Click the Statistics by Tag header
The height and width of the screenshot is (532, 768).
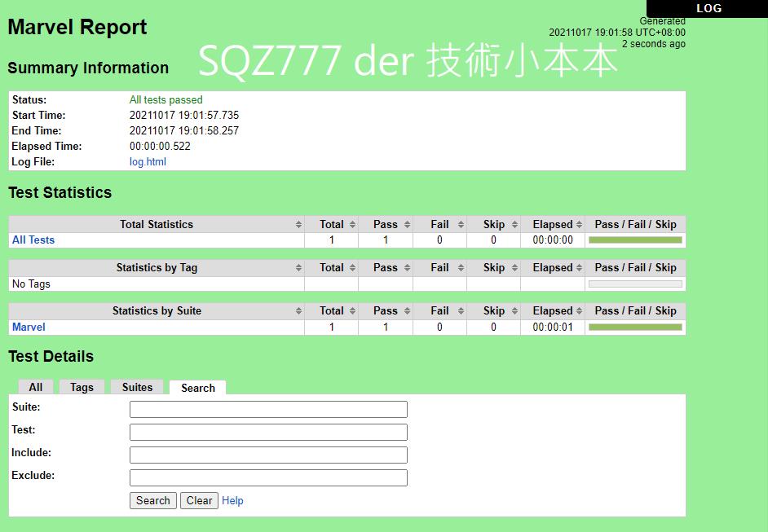(x=157, y=268)
